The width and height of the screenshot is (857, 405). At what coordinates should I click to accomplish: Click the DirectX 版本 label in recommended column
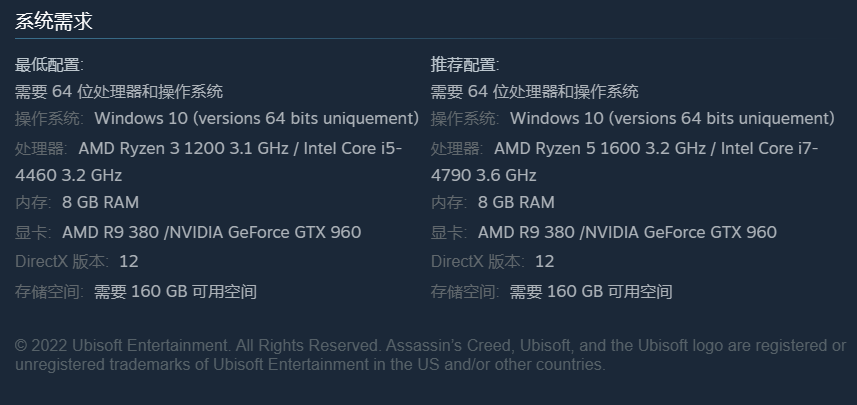[x=478, y=262]
